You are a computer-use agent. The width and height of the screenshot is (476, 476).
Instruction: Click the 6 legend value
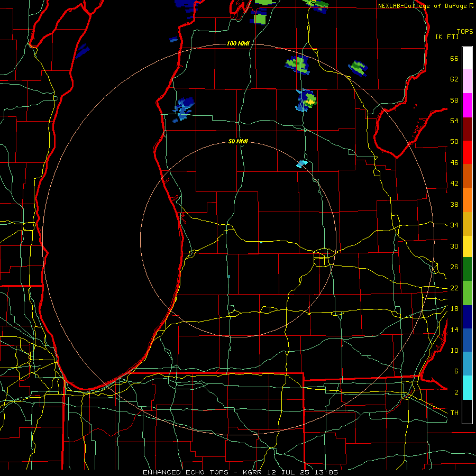[x=456, y=371]
